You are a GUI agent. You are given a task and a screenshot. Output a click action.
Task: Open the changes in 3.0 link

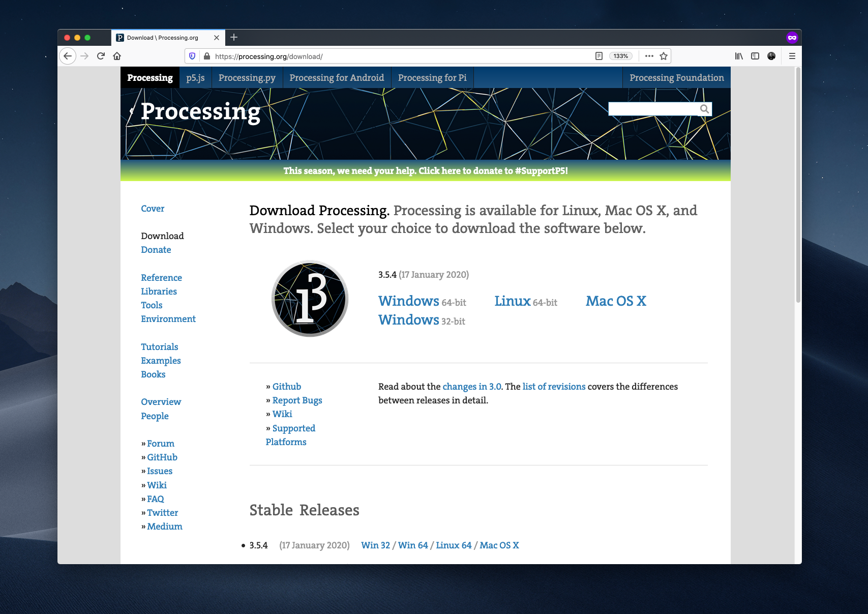tap(472, 387)
